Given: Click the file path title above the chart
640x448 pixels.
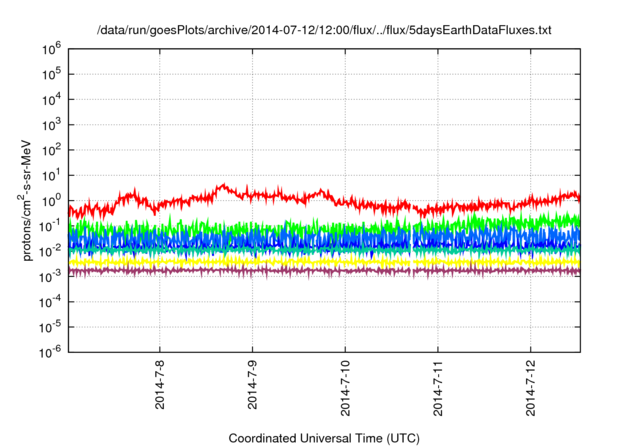Looking at the screenshot, I should [x=324, y=30].
